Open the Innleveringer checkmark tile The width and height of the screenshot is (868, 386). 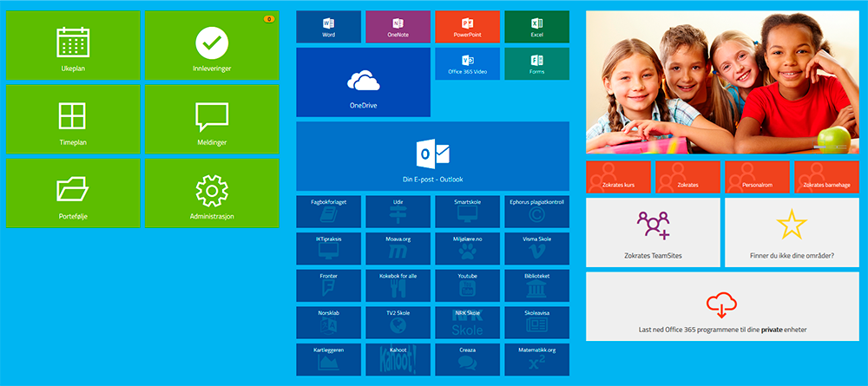212,45
